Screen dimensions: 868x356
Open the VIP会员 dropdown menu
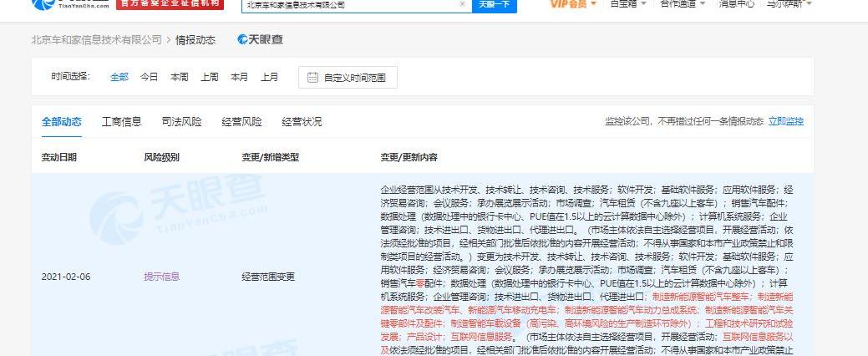pos(573,4)
